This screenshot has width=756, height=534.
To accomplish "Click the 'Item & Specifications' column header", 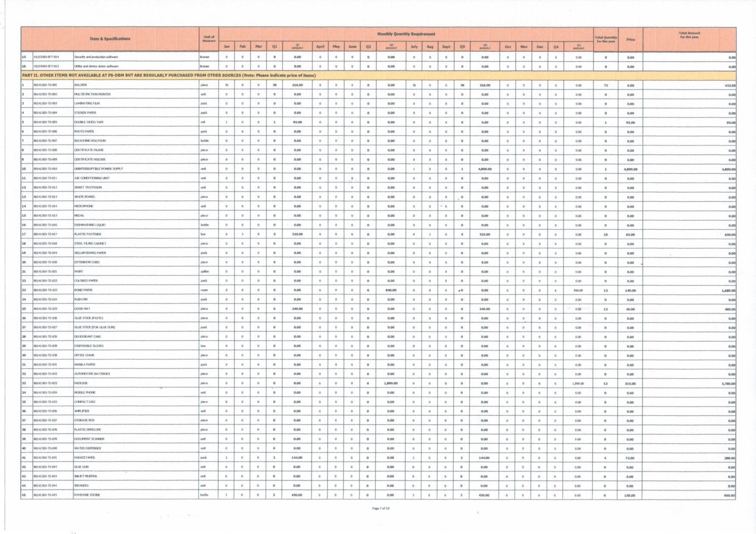I will 110,39.
